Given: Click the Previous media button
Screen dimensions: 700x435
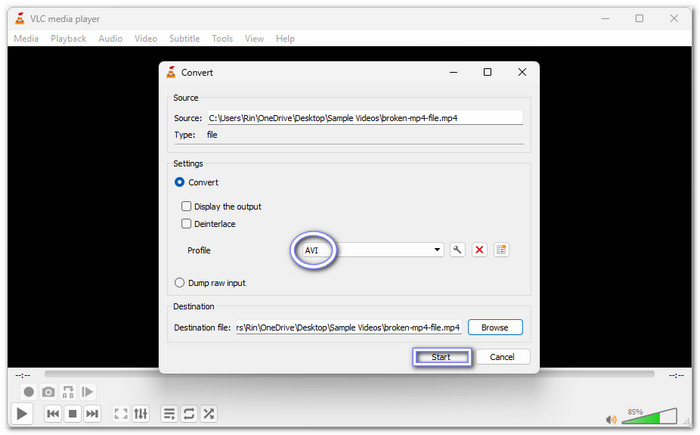Looking at the screenshot, I should [53, 414].
